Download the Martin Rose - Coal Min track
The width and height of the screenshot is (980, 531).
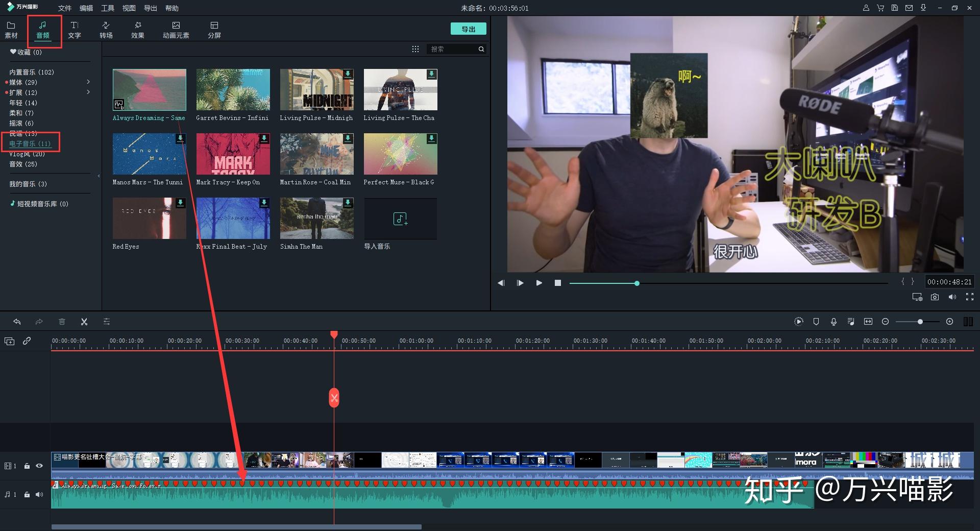point(348,138)
